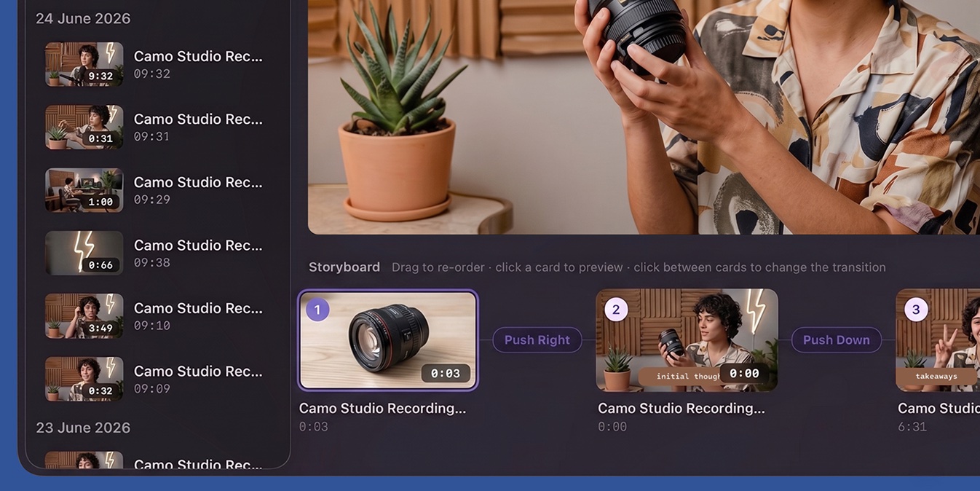Click the 0:03 text under first card title
The image size is (980, 491).
[x=314, y=427]
